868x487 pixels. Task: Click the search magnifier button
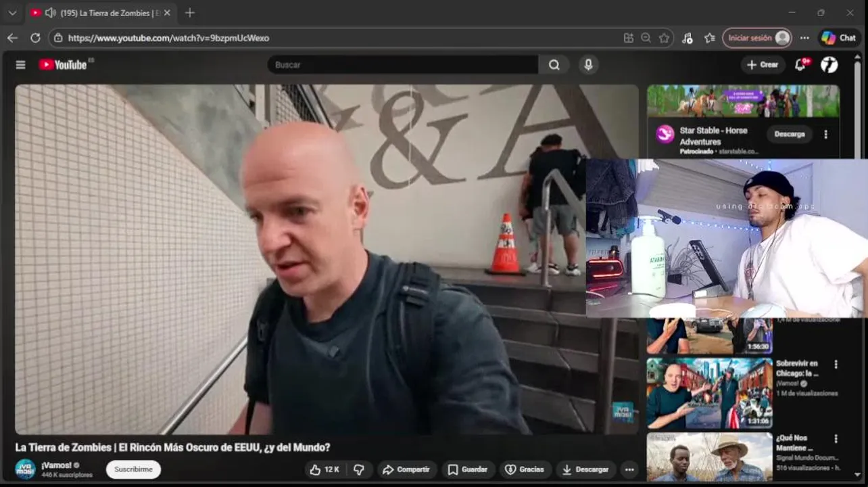554,65
